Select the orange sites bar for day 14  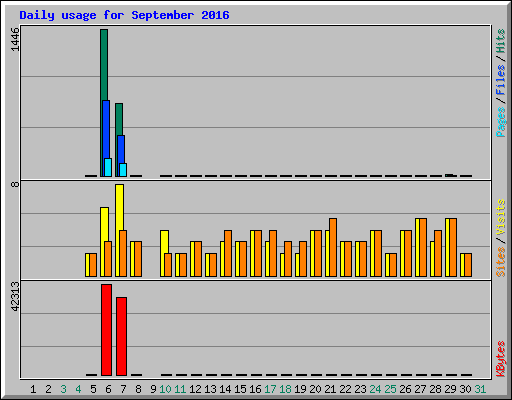pyautogui.click(x=228, y=253)
